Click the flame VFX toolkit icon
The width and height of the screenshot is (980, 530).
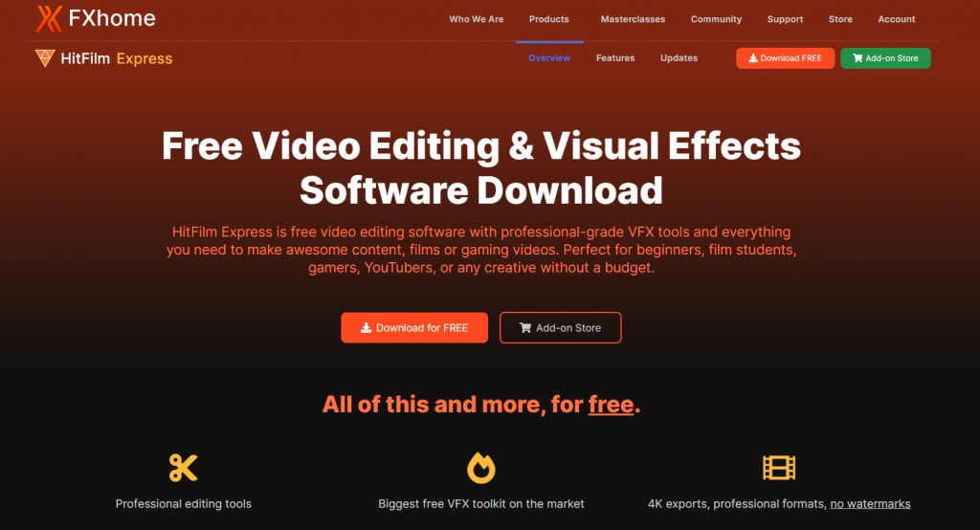[481, 468]
